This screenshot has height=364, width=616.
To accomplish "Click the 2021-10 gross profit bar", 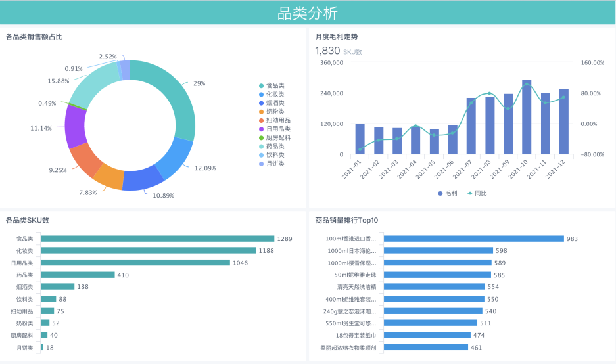I will tap(527, 117).
